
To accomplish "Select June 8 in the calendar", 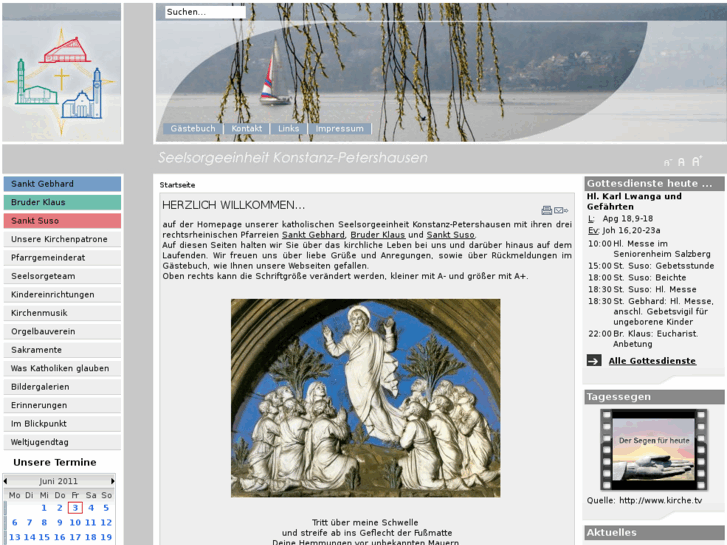I will 44,522.
